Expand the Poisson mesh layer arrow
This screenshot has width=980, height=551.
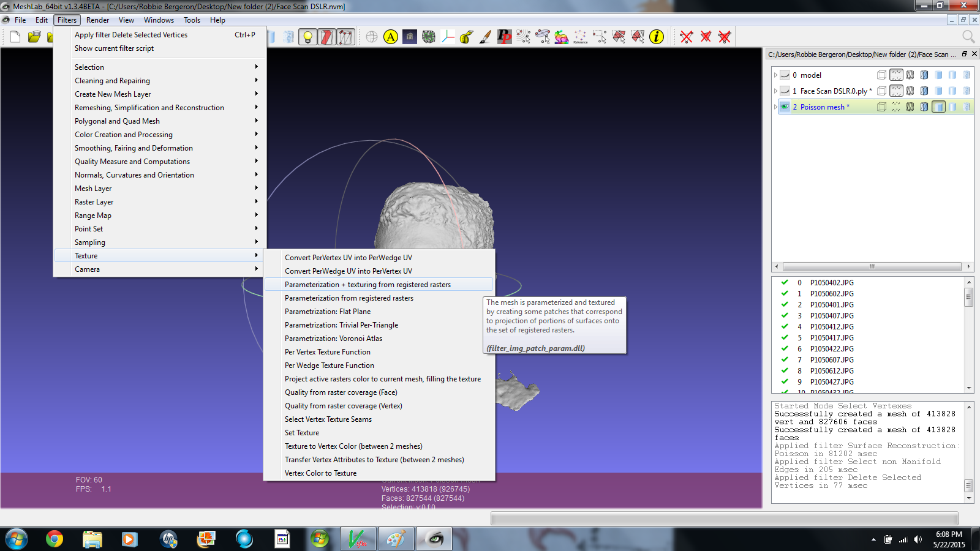click(x=775, y=107)
